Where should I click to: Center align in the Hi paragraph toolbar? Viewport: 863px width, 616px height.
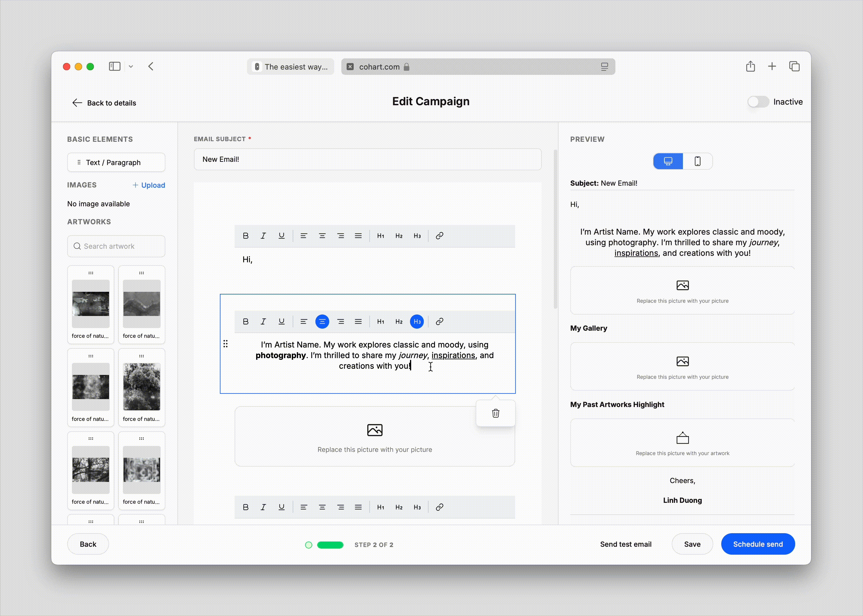point(322,235)
